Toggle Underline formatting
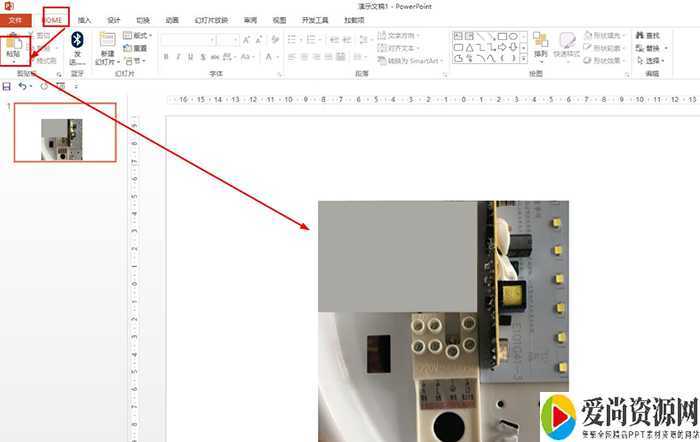 point(191,57)
